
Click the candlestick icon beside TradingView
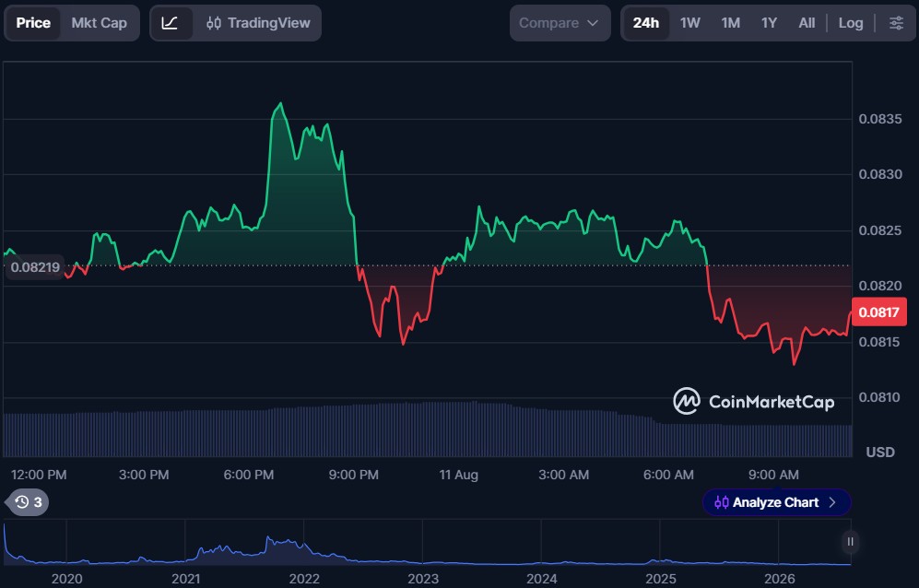(214, 23)
